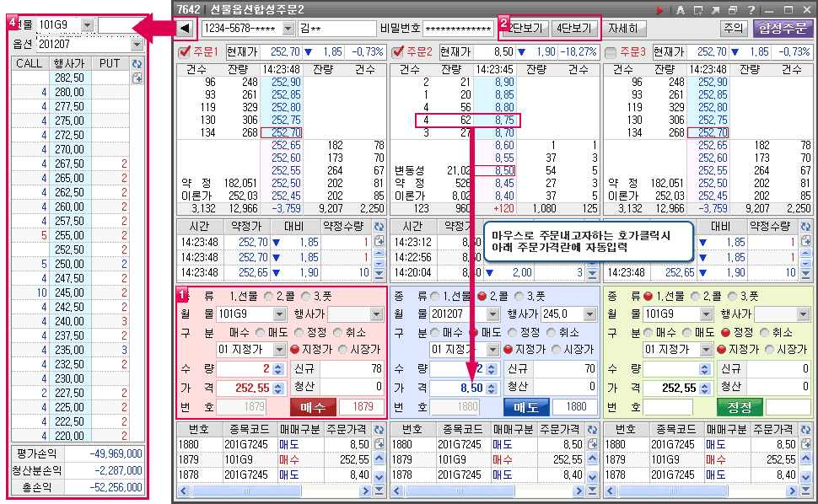Click the diagonal arrow link icon in title bar
818x504 pixels.
tap(715, 10)
